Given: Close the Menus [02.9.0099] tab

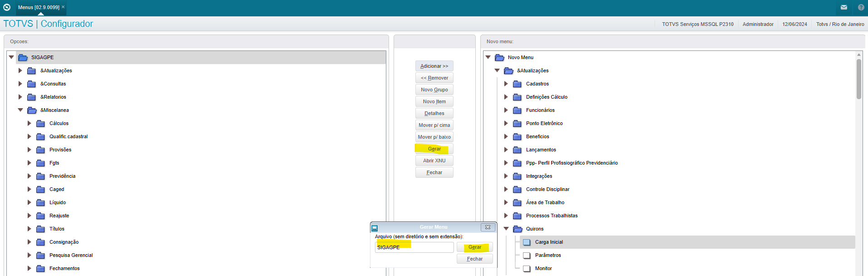Looking at the screenshot, I should tap(63, 7).
